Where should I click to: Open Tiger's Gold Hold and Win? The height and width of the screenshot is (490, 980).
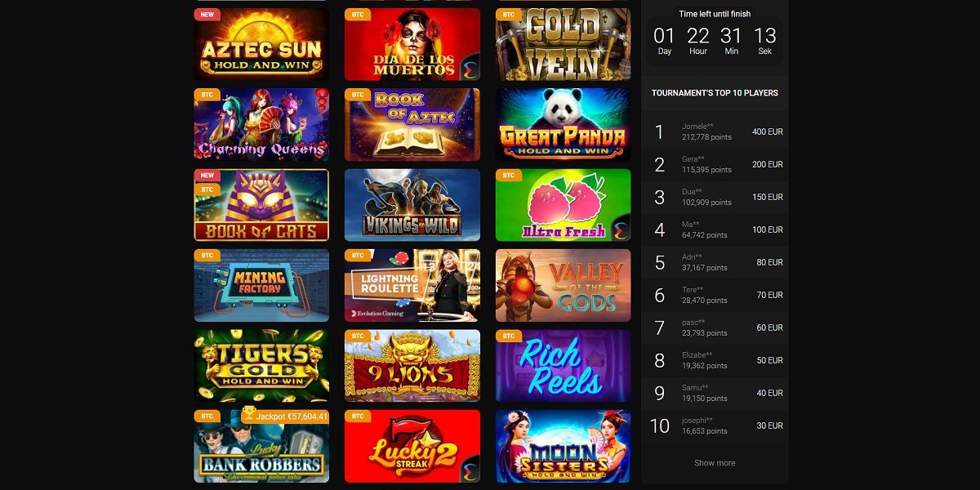coord(261,366)
